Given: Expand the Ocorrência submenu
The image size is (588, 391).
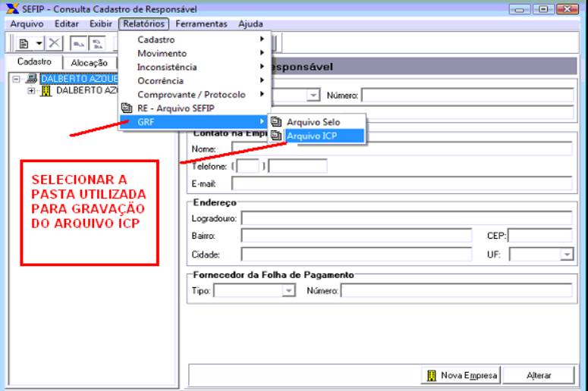Looking at the screenshot, I should 194,80.
